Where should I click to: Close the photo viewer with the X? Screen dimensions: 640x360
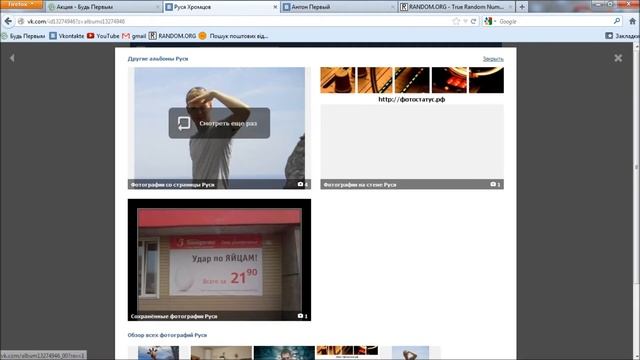pyautogui.click(x=618, y=58)
